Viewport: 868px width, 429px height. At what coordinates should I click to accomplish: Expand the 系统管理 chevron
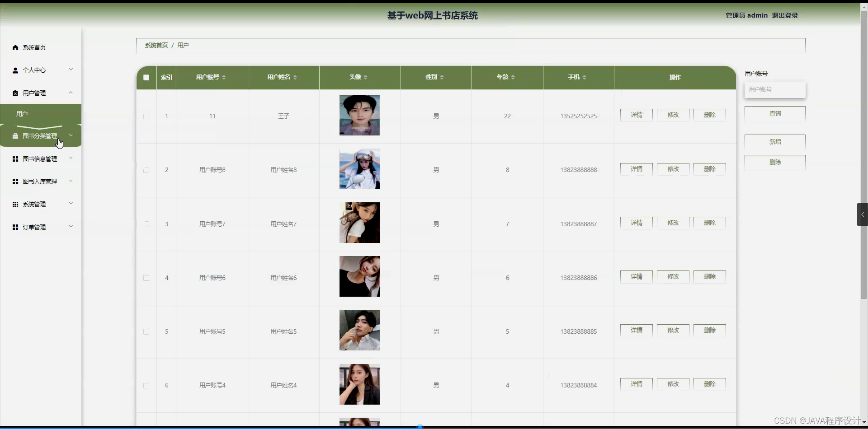tap(71, 204)
